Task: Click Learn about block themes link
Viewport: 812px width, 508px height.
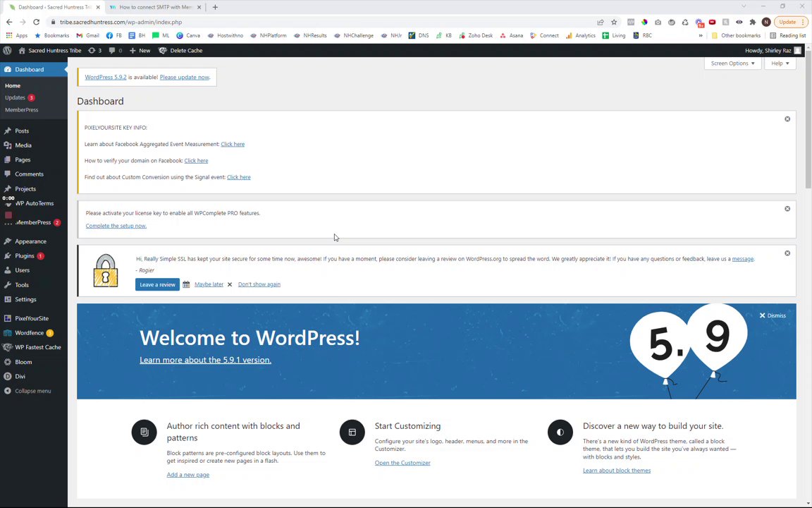Action: tap(617, 471)
